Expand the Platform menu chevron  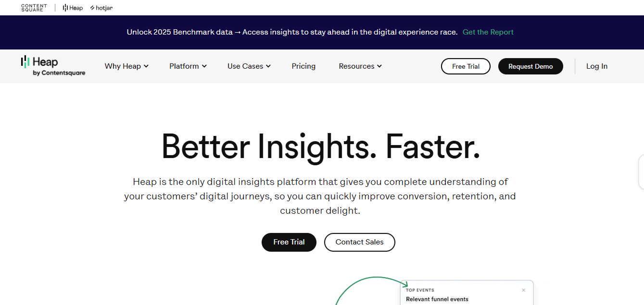(204, 66)
